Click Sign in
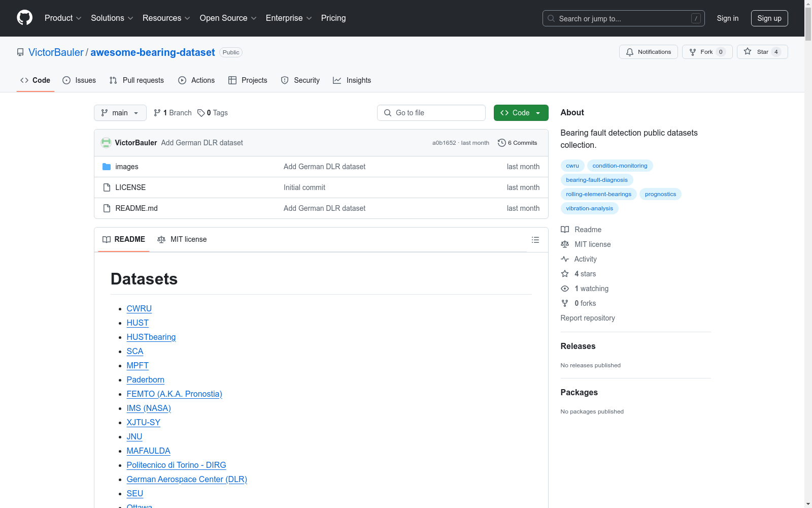The image size is (812, 508). point(728,18)
